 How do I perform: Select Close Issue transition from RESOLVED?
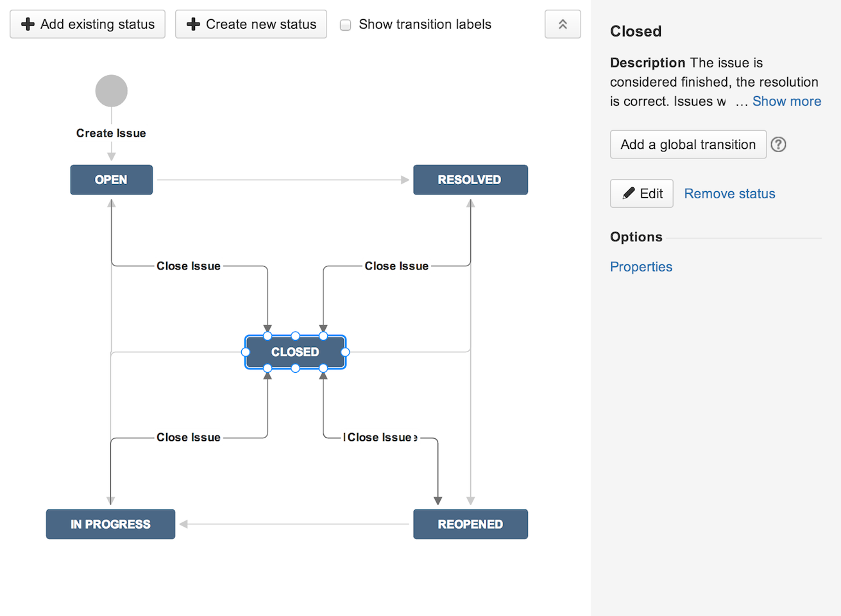[x=396, y=266]
